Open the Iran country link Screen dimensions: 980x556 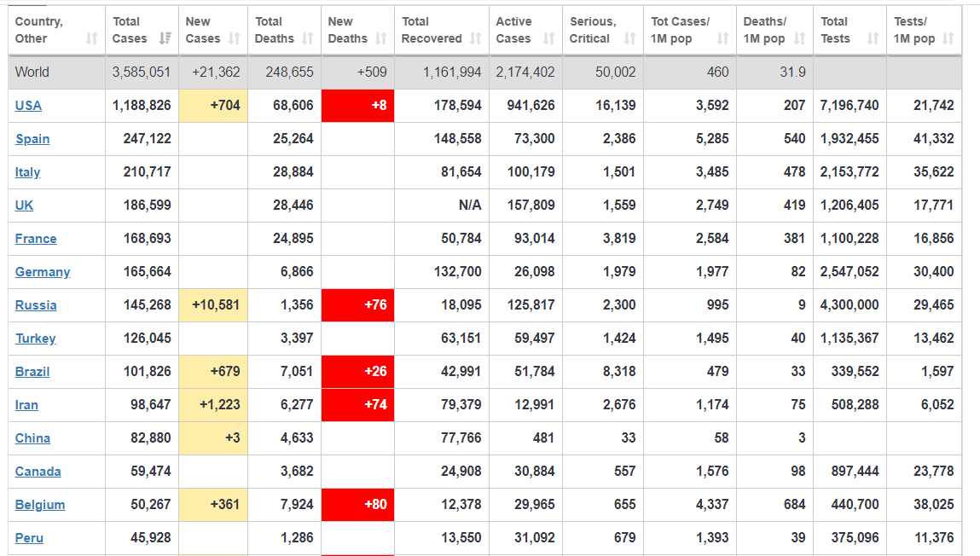pyautogui.click(x=26, y=405)
